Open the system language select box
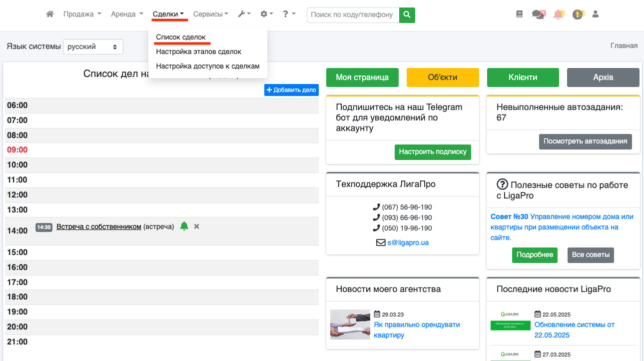 click(93, 46)
